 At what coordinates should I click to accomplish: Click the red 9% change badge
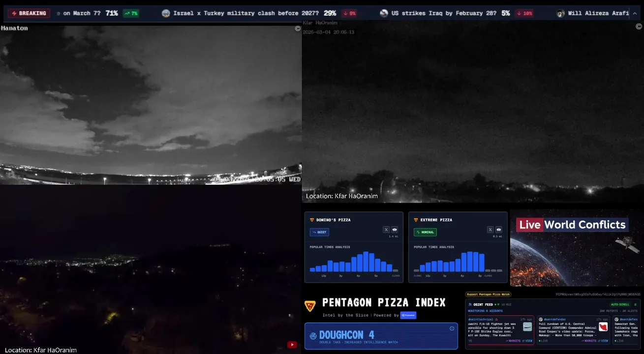(349, 13)
